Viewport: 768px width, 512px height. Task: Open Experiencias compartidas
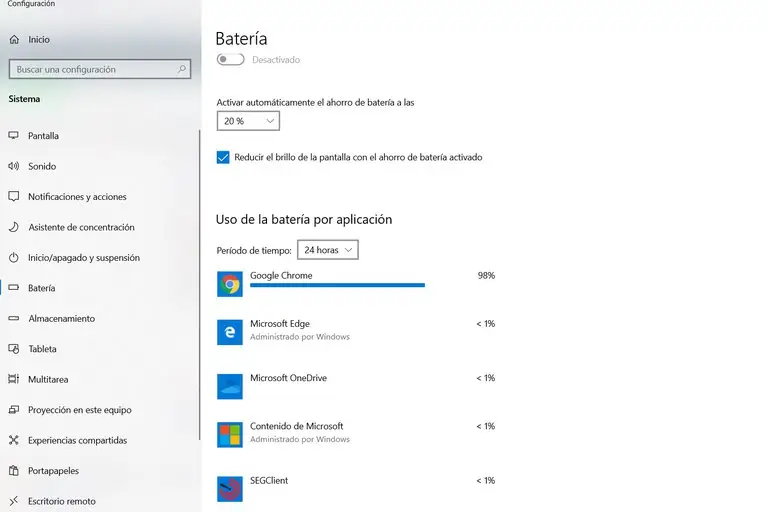click(77, 440)
